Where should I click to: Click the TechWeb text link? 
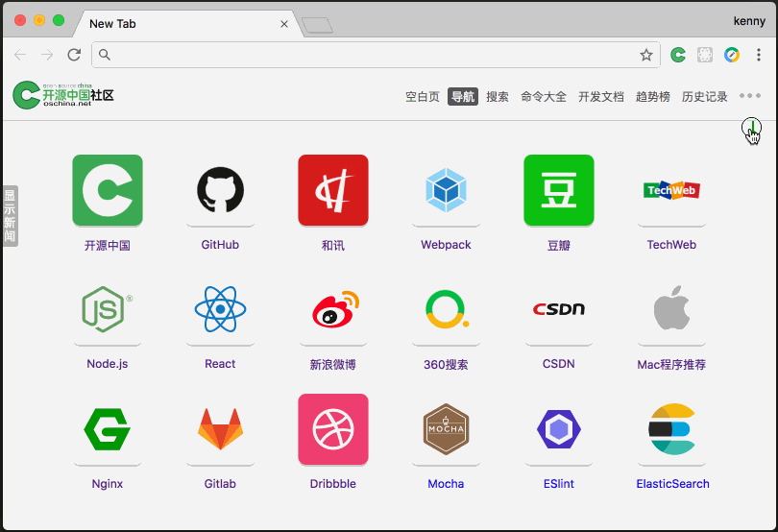tap(671, 245)
